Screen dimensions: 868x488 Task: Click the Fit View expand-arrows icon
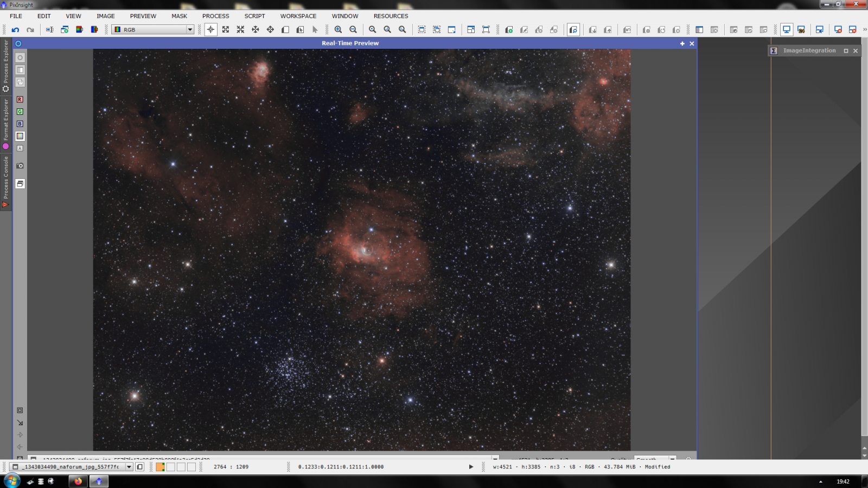coord(226,30)
